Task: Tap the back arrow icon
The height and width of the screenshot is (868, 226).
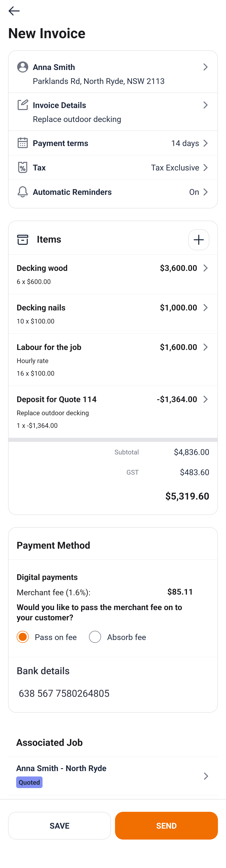Action: coord(14,11)
